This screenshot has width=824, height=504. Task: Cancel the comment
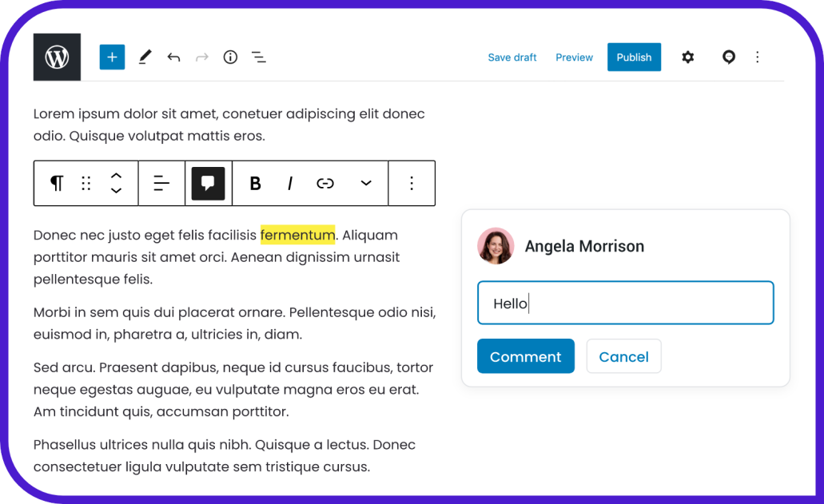pyautogui.click(x=623, y=356)
